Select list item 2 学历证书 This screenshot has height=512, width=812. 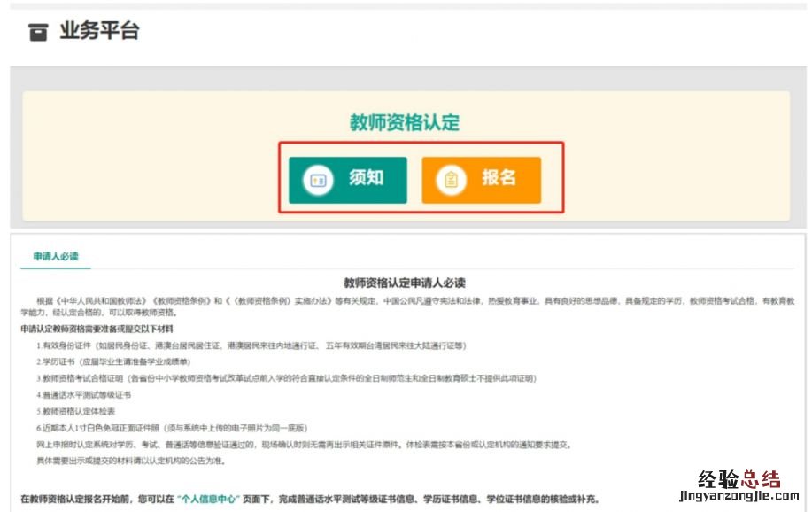(113, 362)
